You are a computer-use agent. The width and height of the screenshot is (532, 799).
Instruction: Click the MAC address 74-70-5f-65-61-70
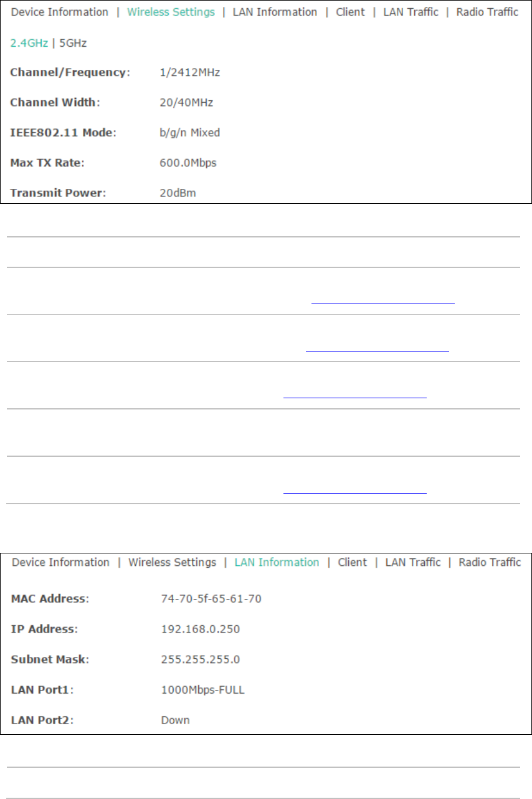coord(211,599)
